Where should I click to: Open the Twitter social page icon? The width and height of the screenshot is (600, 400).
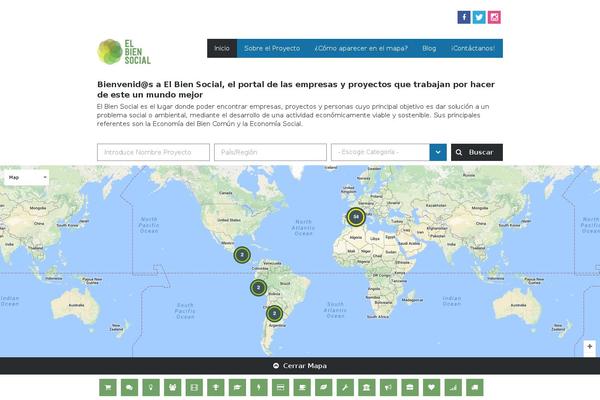479,17
